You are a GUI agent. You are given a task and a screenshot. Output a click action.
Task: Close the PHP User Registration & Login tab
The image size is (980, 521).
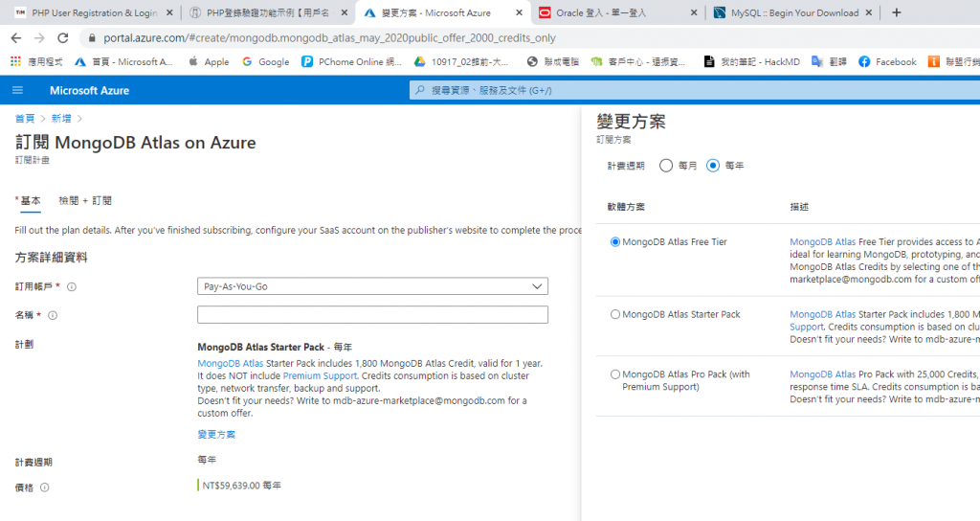pos(169,12)
